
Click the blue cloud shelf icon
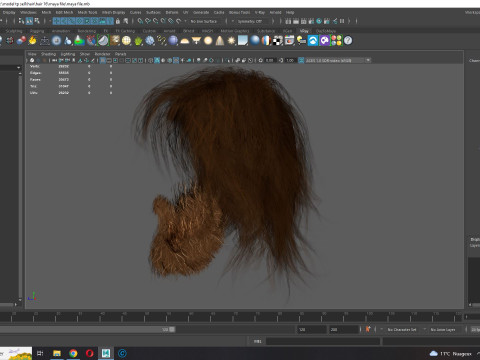pyautogui.click(x=313, y=41)
